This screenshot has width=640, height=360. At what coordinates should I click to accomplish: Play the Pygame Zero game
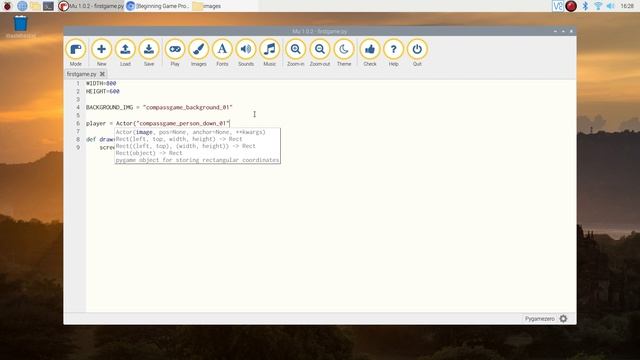tap(175, 53)
